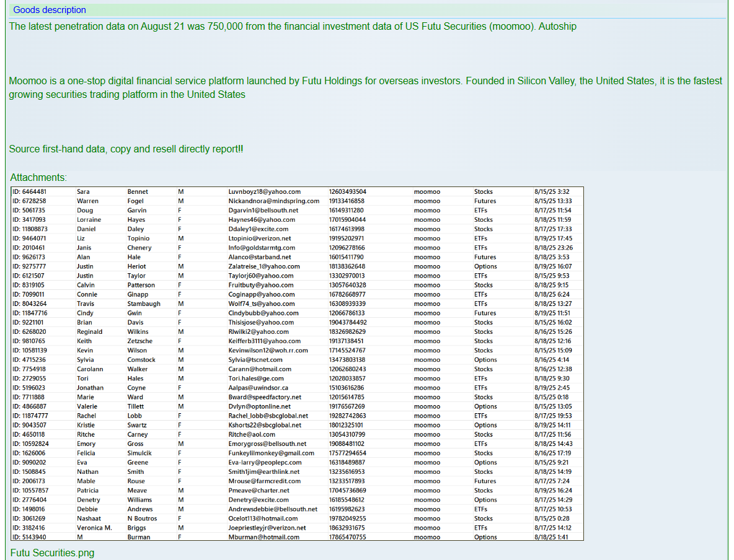Select the timestamp 8/18/25 23:26
The width and height of the screenshot is (734, 560).
pos(553,248)
